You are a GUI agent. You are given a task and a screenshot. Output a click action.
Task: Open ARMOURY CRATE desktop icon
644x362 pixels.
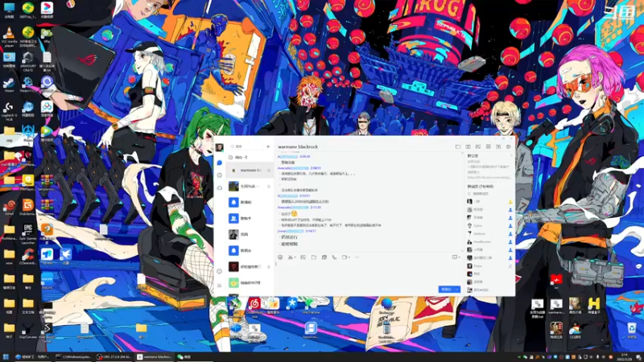28,61
